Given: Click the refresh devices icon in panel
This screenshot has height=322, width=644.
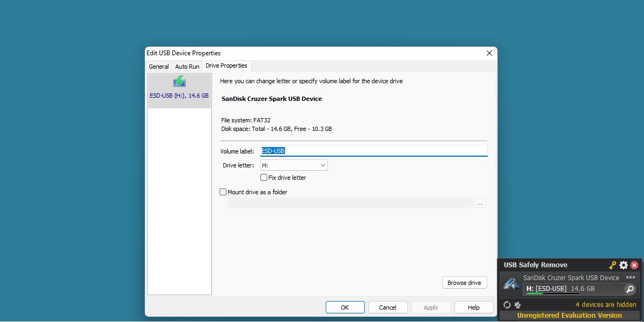Looking at the screenshot, I should tap(507, 305).
